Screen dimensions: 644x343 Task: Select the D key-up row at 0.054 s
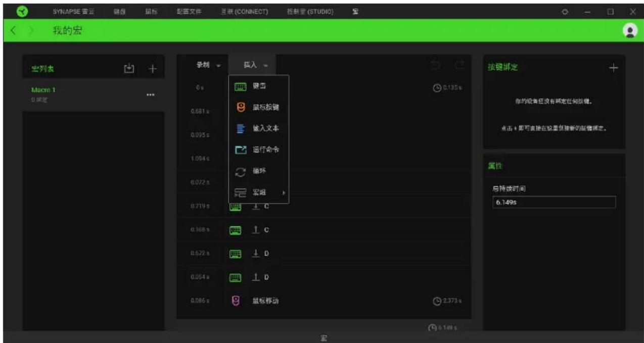click(x=324, y=277)
